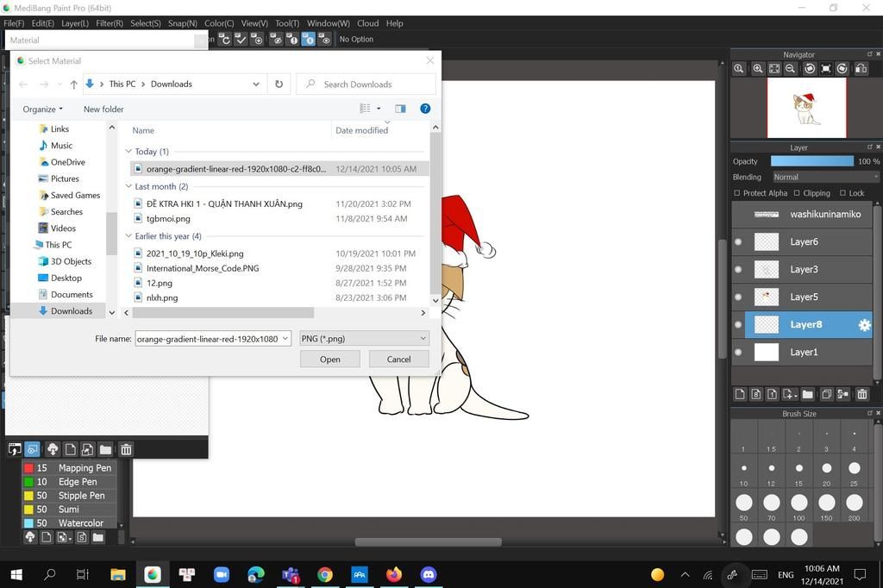Click the paste-material-to-canvas icon
This screenshot has width=883, height=588.
pyautogui.click(x=15, y=449)
